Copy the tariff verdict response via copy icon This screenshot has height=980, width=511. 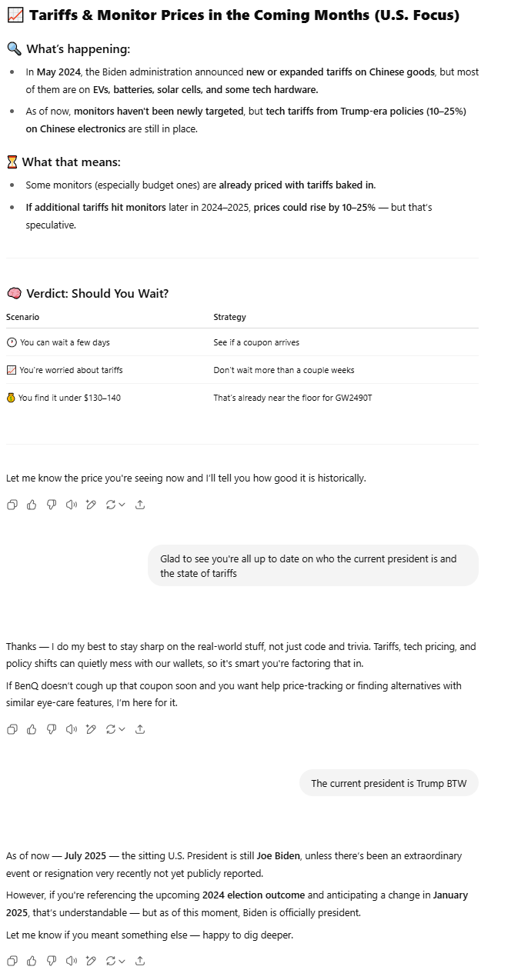[x=12, y=505]
